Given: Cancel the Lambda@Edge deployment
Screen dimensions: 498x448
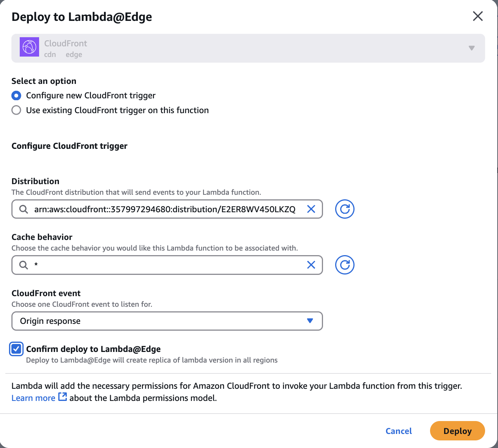Looking at the screenshot, I should point(399,431).
